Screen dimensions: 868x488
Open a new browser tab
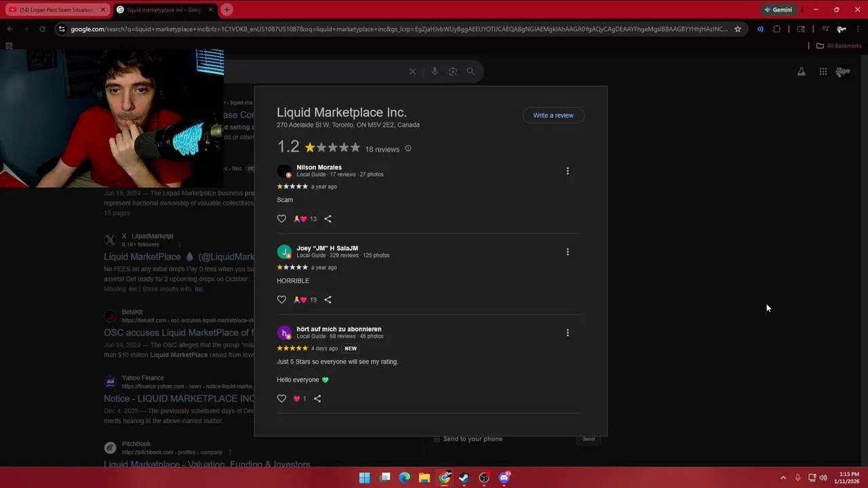pyautogui.click(x=226, y=9)
